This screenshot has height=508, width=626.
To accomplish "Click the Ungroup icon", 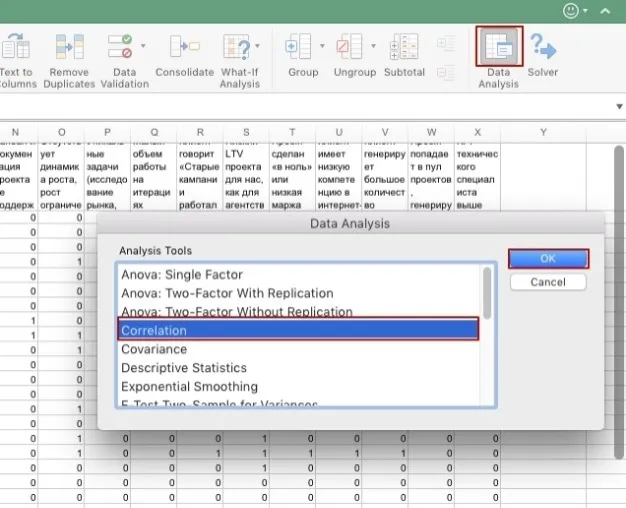I will (x=349, y=46).
